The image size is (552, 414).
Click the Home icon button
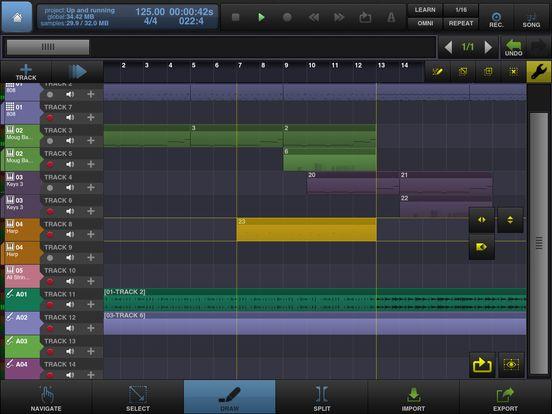(x=17, y=17)
